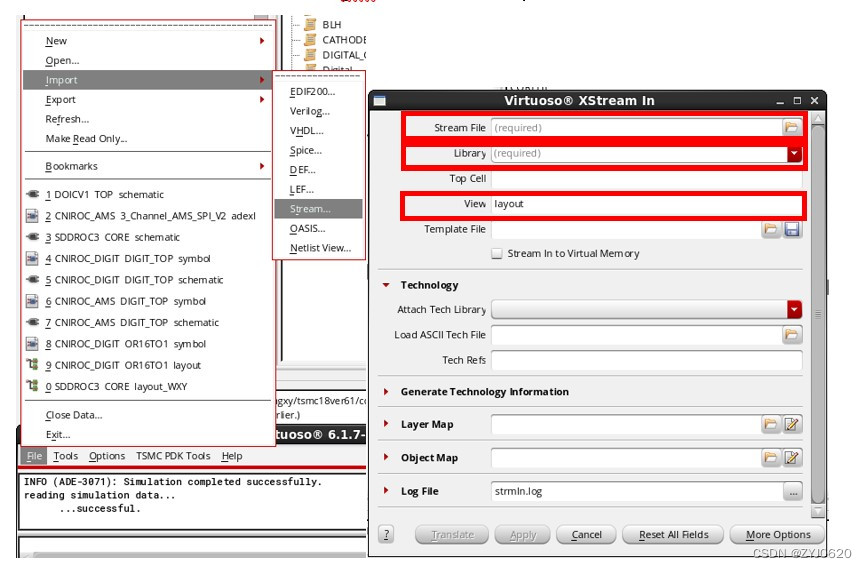Open the help question mark button

pyautogui.click(x=387, y=535)
